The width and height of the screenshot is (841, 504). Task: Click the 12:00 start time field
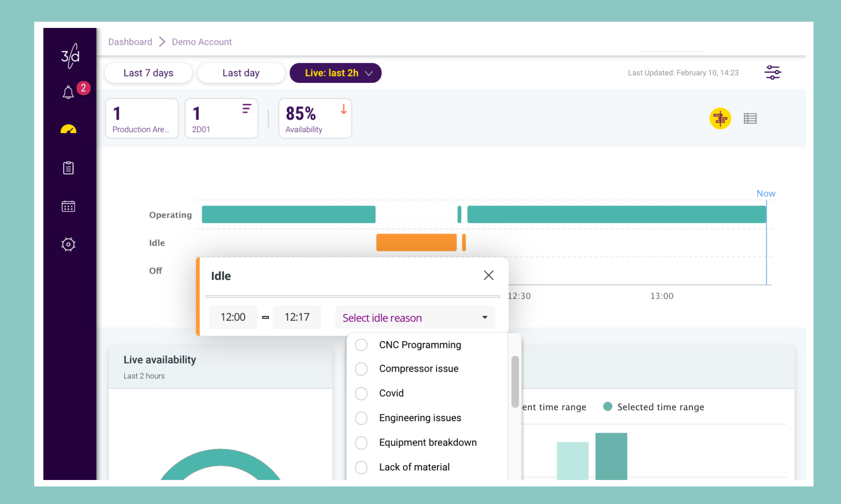tap(233, 317)
